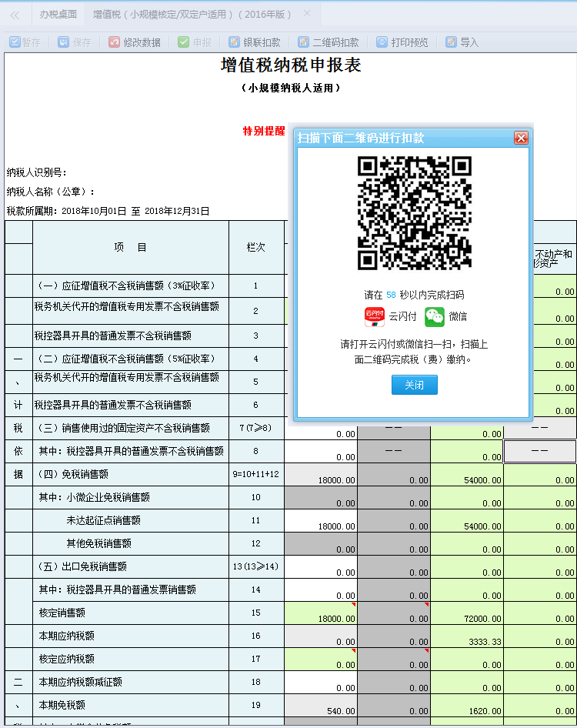Click the 修改数据 icon
This screenshot has height=728, width=577.
coord(114,42)
